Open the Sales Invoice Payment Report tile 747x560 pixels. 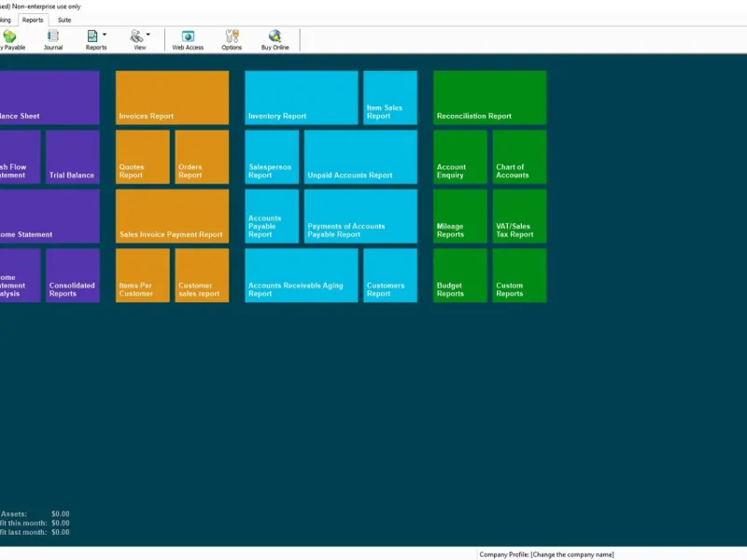(172, 217)
